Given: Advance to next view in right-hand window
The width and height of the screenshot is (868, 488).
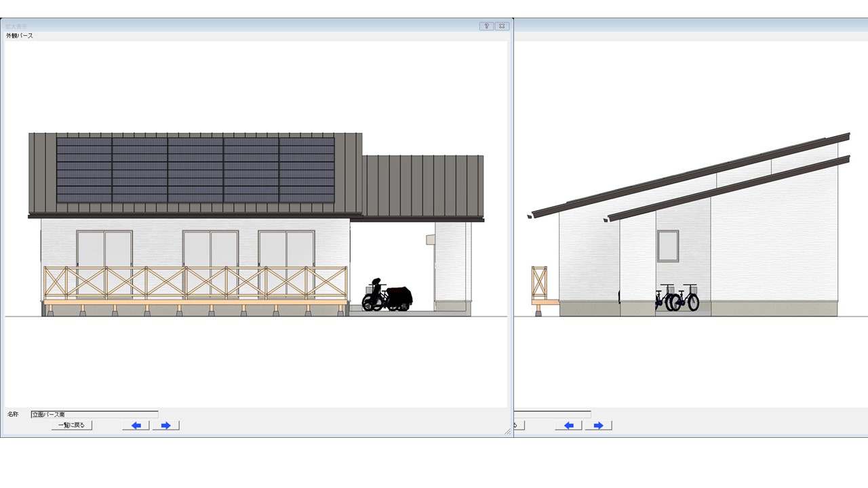Looking at the screenshot, I should click(598, 426).
